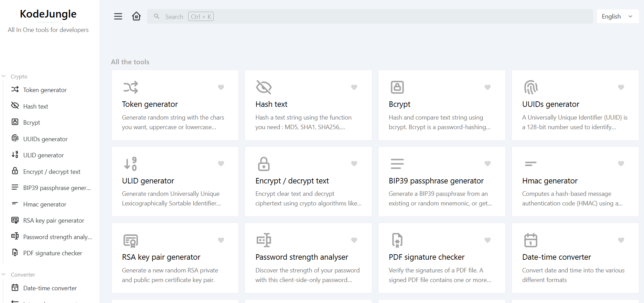
Task: Favorite the ULID generator card
Action: (x=221, y=164)
